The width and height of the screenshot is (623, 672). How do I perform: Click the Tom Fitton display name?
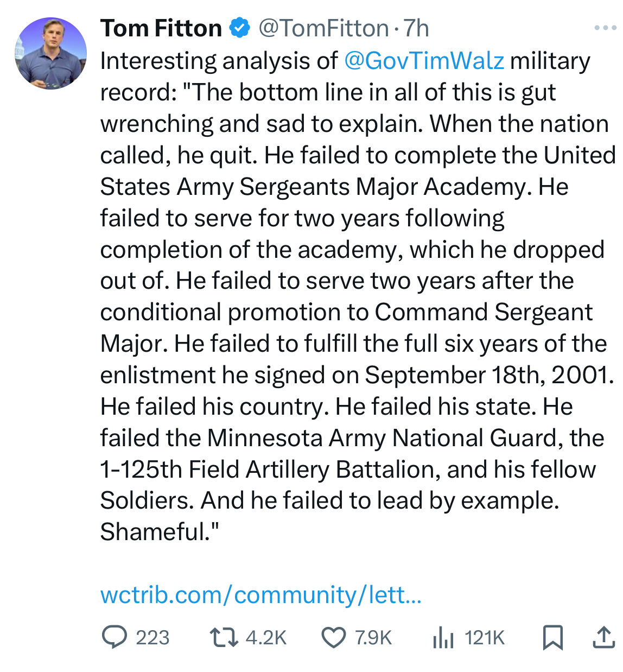pos(161,28)
